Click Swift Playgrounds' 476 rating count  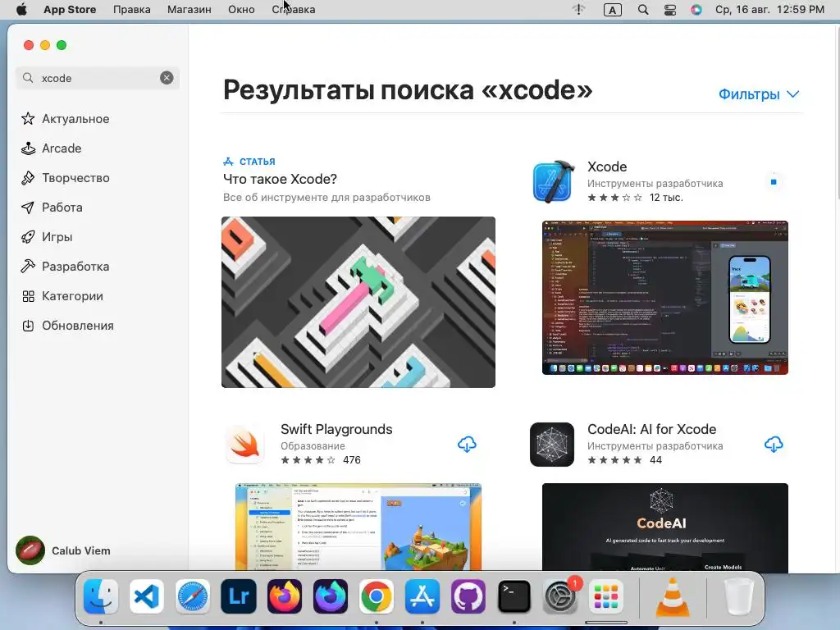tap(351, 459)
